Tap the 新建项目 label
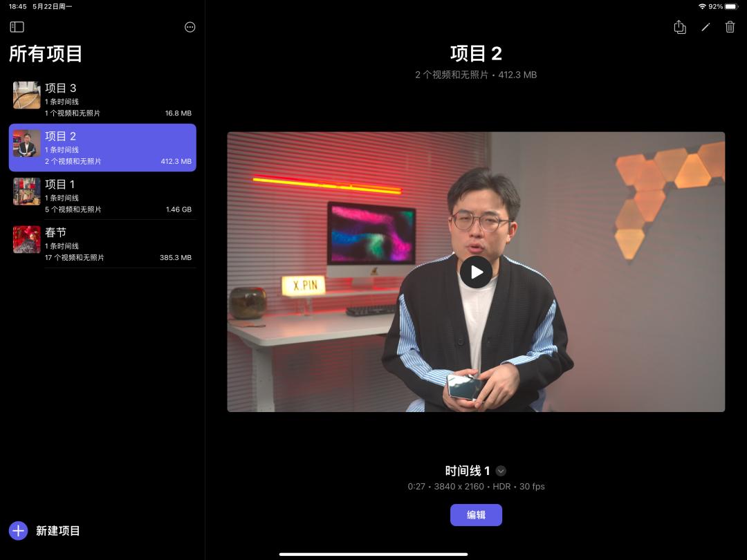The image size is (747, 560). click(58, 531)
